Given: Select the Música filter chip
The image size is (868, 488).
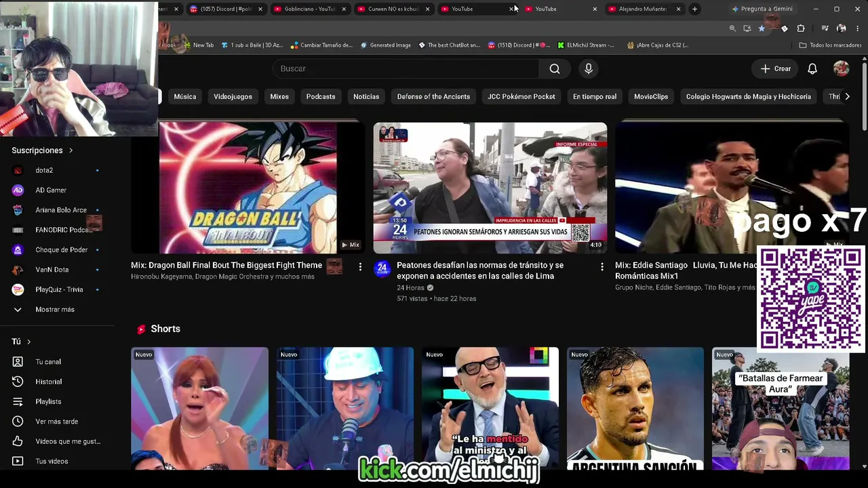Looking at the screenshot, I should (x=184, y=96).
